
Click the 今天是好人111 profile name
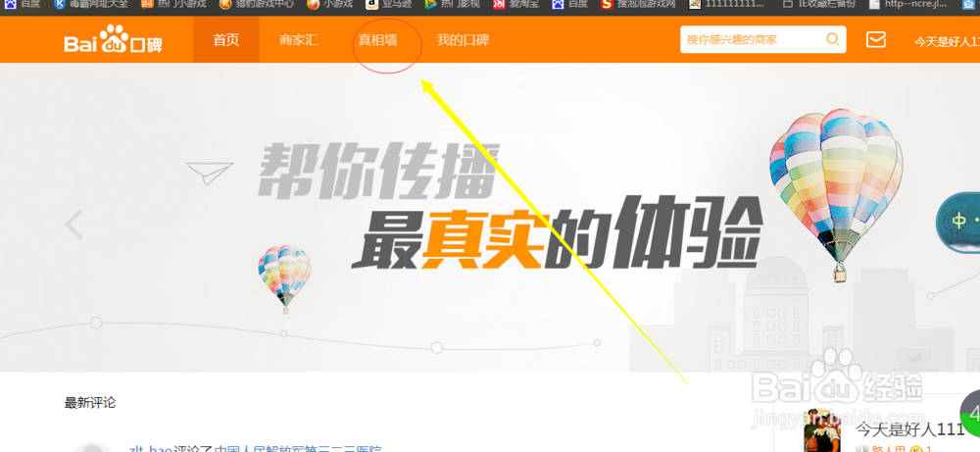tap(910, 429)
